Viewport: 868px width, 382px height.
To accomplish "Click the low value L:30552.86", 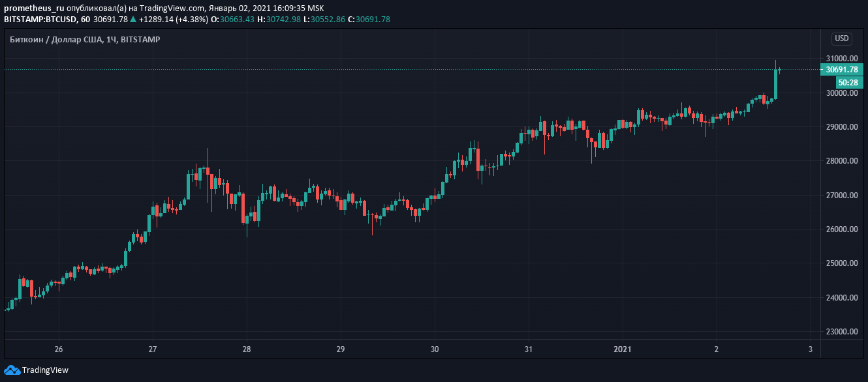I will (324, 20).
